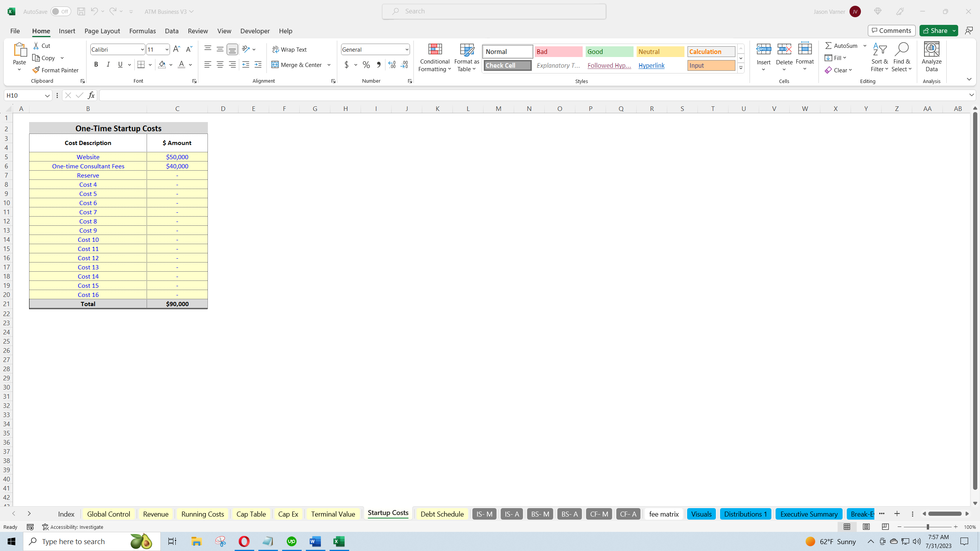This screenshot has height=551, width=980.
Task: Click the Delete cells icon
Action: click(784, 49)
